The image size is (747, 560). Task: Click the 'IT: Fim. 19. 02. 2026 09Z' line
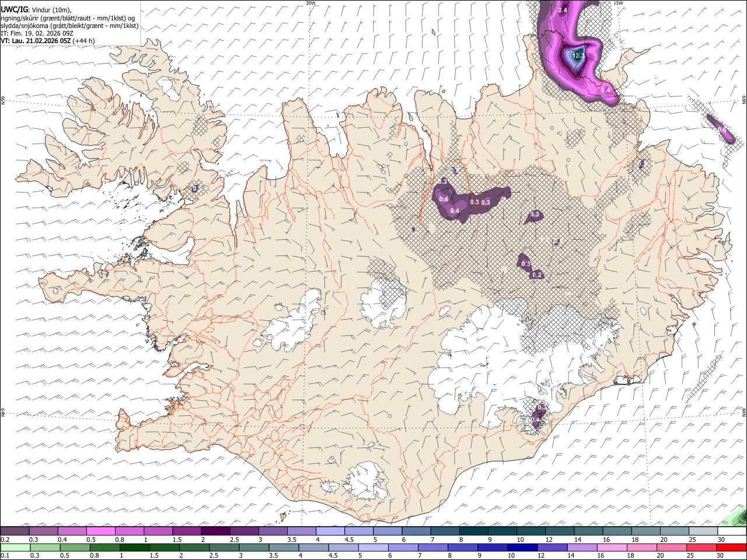click(x=37, y=33)
